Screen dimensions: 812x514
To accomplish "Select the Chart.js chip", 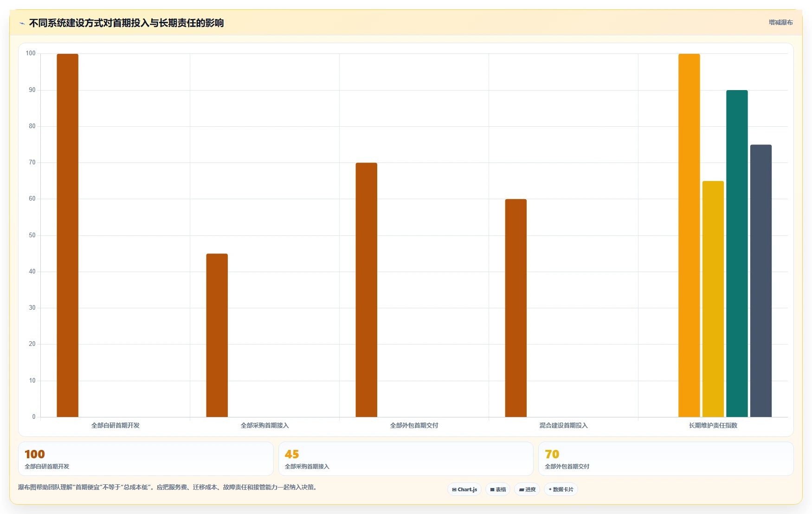I will pyautogui.click(x=464, y=489).
